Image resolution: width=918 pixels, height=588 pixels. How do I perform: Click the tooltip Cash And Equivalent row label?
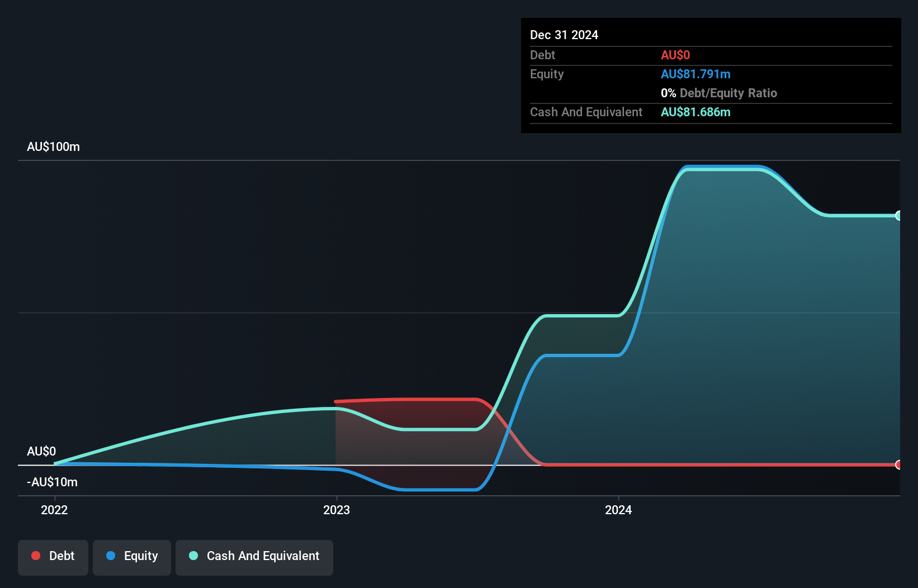[x=586, y=112]
